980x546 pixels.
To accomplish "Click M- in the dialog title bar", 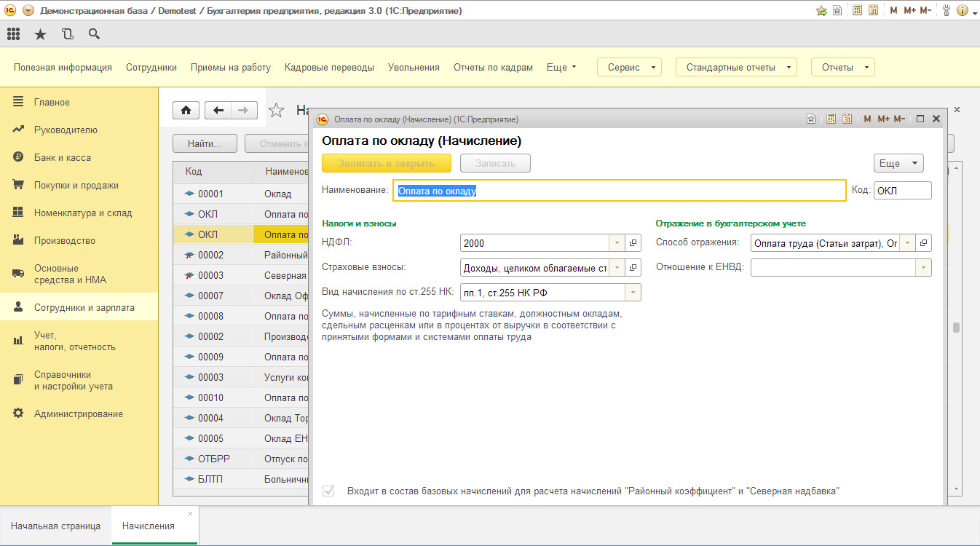I will tap(899, 119).
